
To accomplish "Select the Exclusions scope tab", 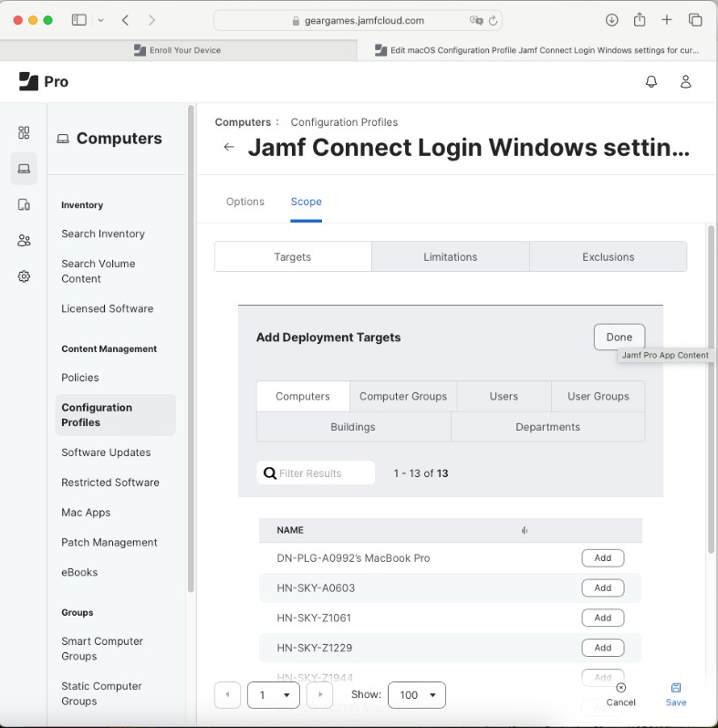I will [x=608, y=257].
